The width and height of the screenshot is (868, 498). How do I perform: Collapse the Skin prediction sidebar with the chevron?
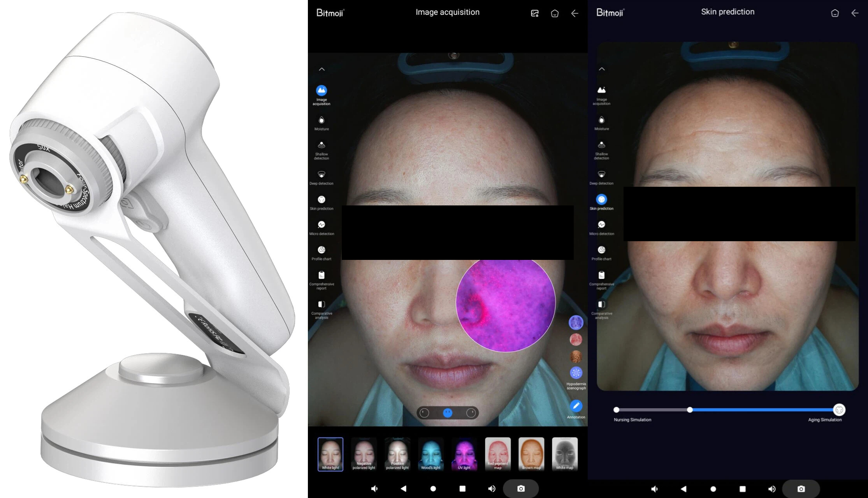coord(602,69)
